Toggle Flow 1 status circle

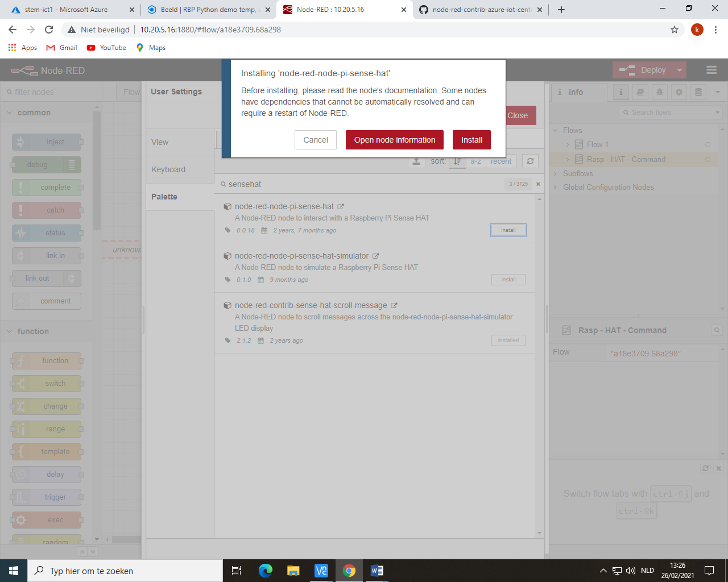point(708,144)
